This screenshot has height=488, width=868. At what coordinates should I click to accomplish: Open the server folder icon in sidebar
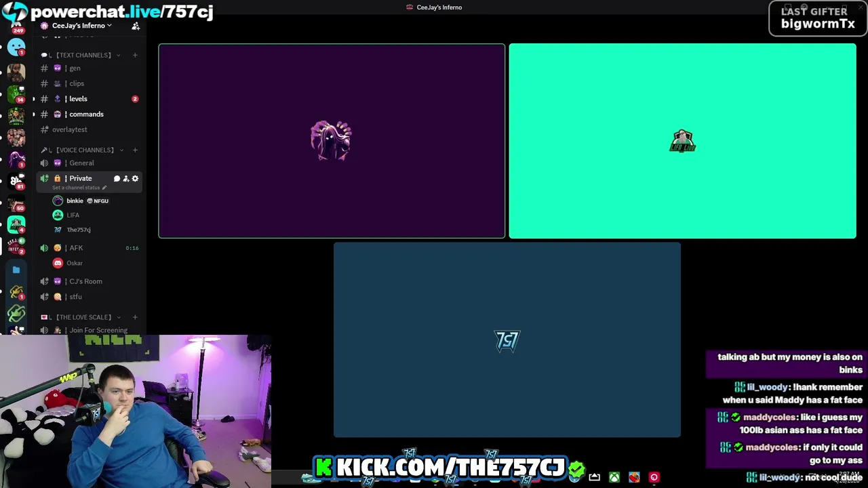tap(16, 270)
